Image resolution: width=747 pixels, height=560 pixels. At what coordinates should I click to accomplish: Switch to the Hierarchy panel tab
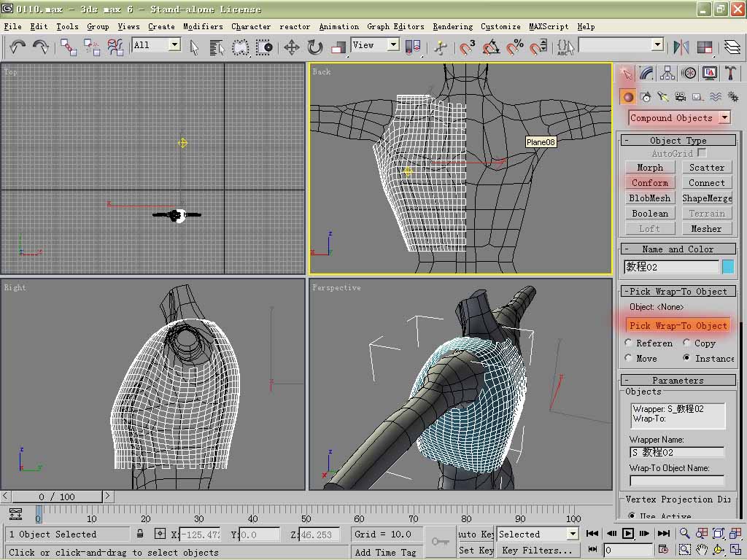pos(667,73)
